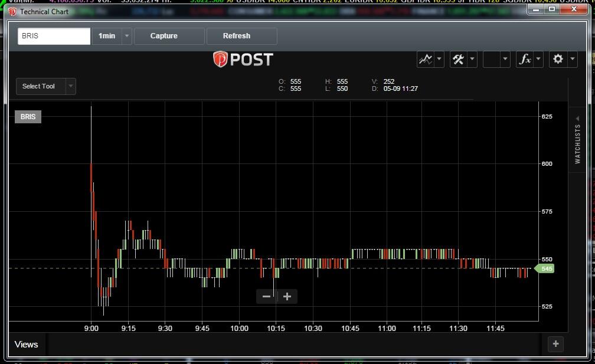The height and width of the screenshot is (364, 595).
Task: Open the drawing tools hammer-and-wrench icon
Action: [x=459, y=59]
